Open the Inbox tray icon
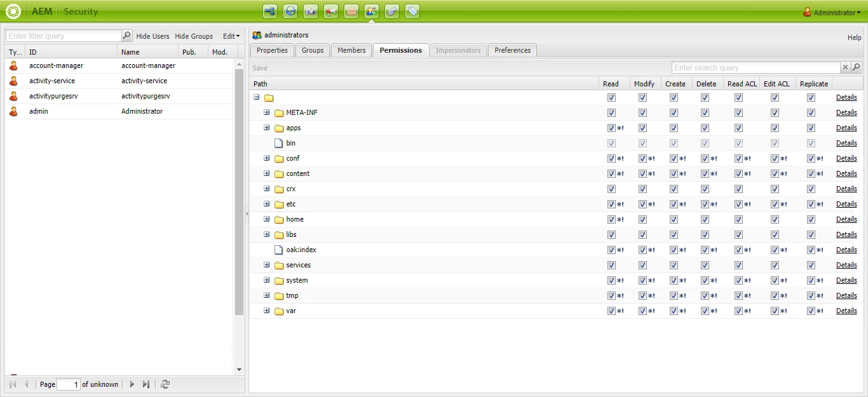Screen dimensions: 868x397 point(351,11)
